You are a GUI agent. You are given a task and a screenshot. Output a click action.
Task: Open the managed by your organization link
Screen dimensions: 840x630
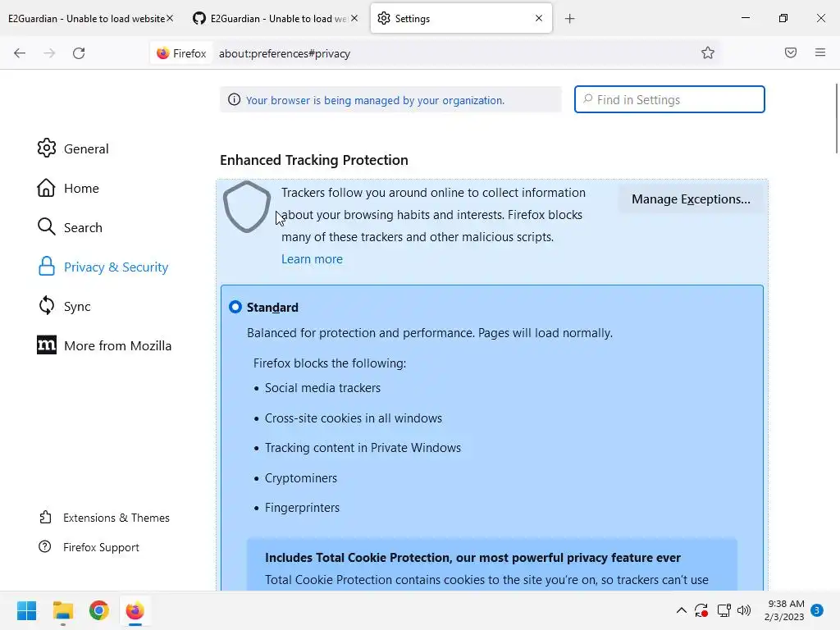[375, 100]
